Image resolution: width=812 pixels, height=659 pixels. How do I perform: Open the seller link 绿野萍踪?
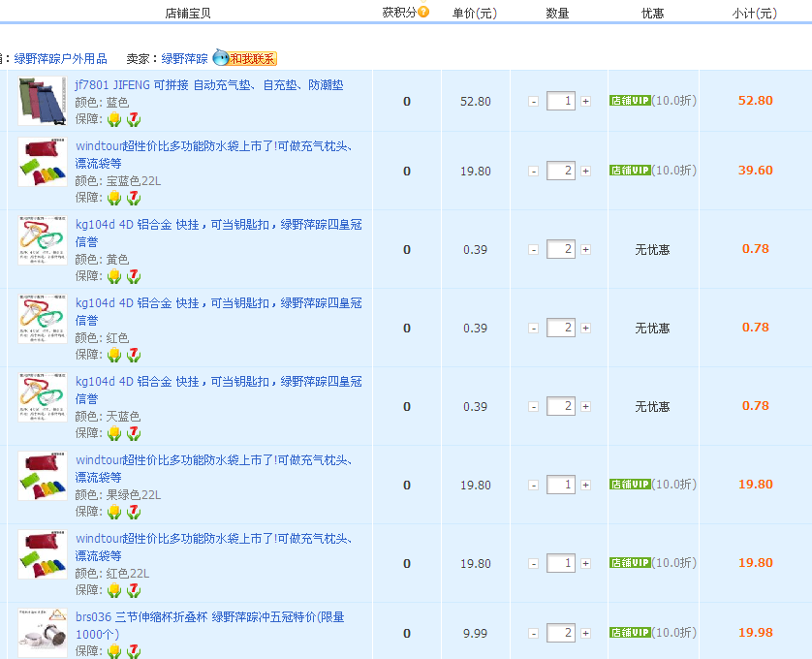pyautogui.click(x=184, y=58)
